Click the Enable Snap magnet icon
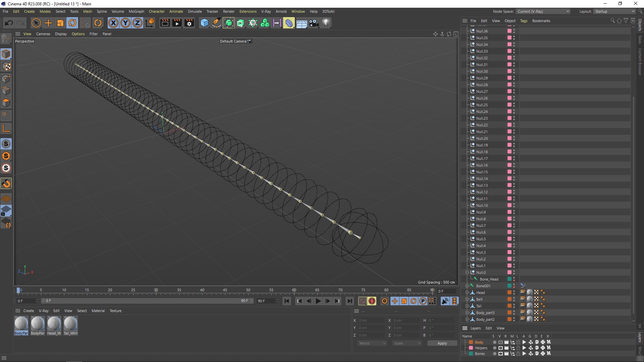644x362 pixels. point(6,183)
